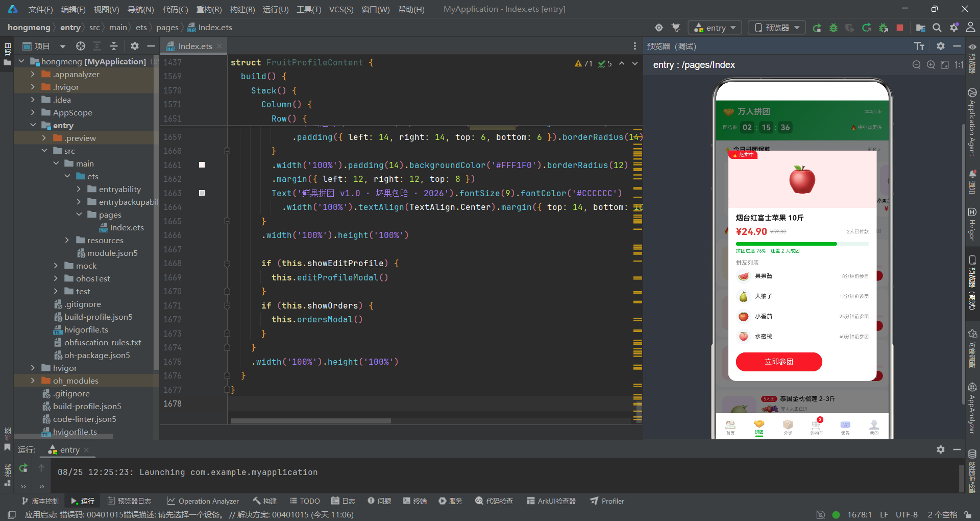980x521 pixels.
Task: Show the warnings count indicator 71
Action: point(583,63)
